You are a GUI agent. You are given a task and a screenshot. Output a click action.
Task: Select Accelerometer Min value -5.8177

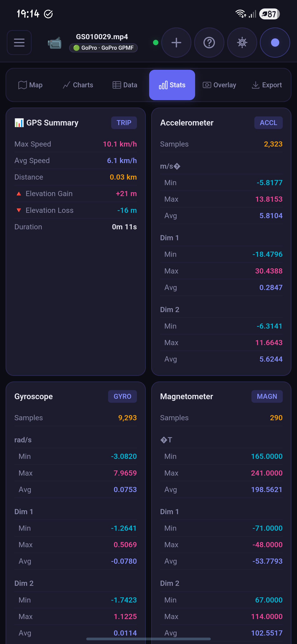tap(270, 182)
